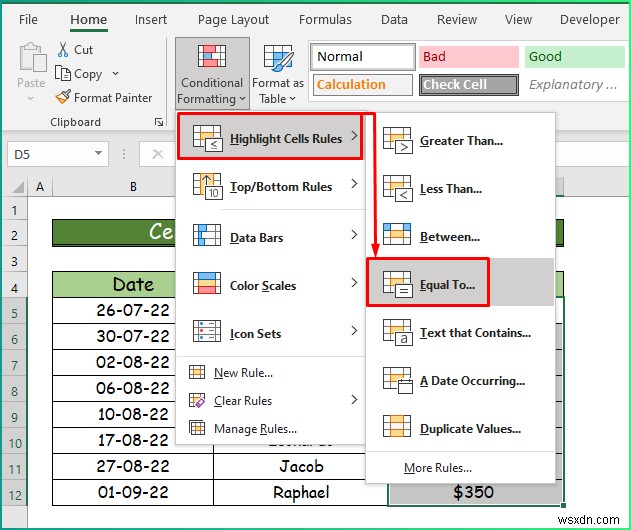Screen dimensions: 631x530
Task: Apply the Calculation cell style
Action: pos(363,85)
